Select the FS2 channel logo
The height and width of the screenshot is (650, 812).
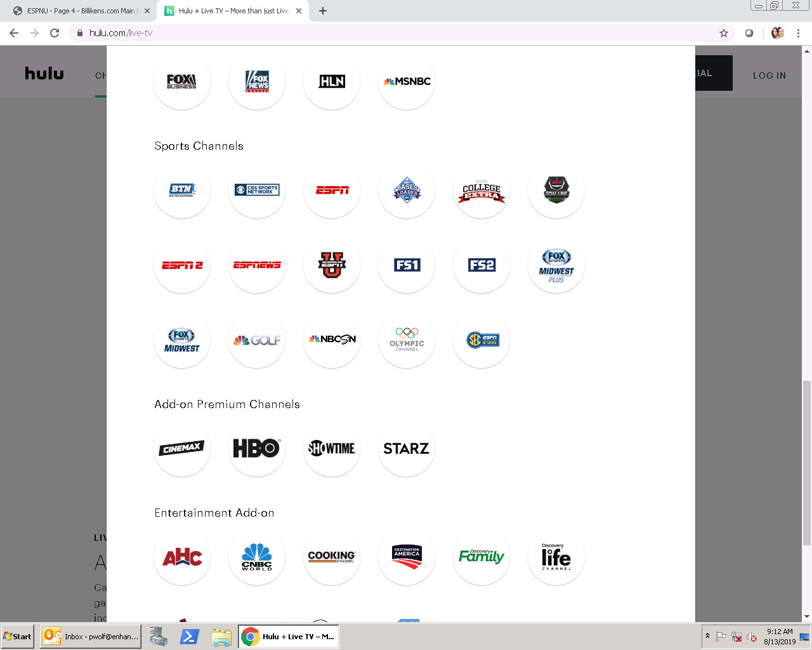481,265
